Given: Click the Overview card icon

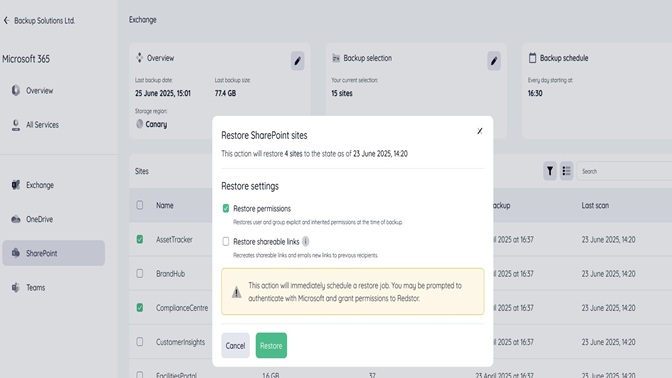Looking at the screenshot, I should (139, 58).
